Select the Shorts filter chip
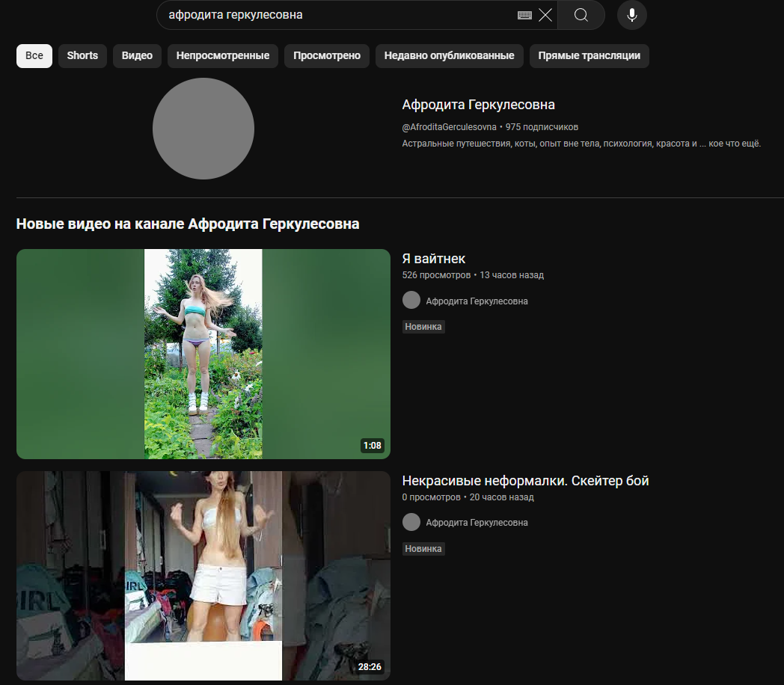Image resolution: width=784 pixels, height=685 pixels. click(82, 55)
